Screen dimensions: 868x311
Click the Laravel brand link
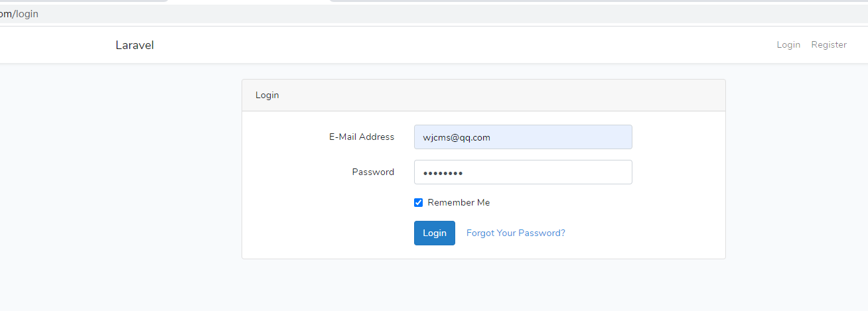click(x=135, y=45)
